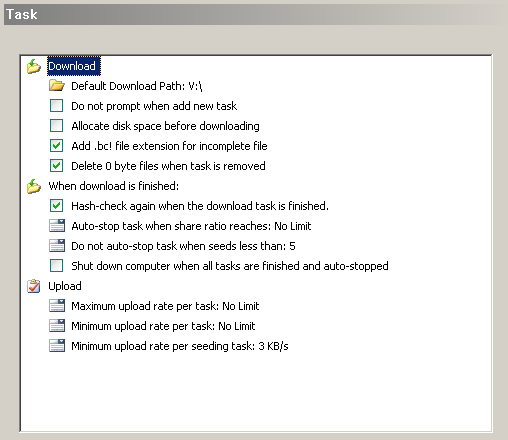Click the Default Download Path folder icon
This screenshot has height=440, width=508.
pyautogui.click(x=57, y=86)
